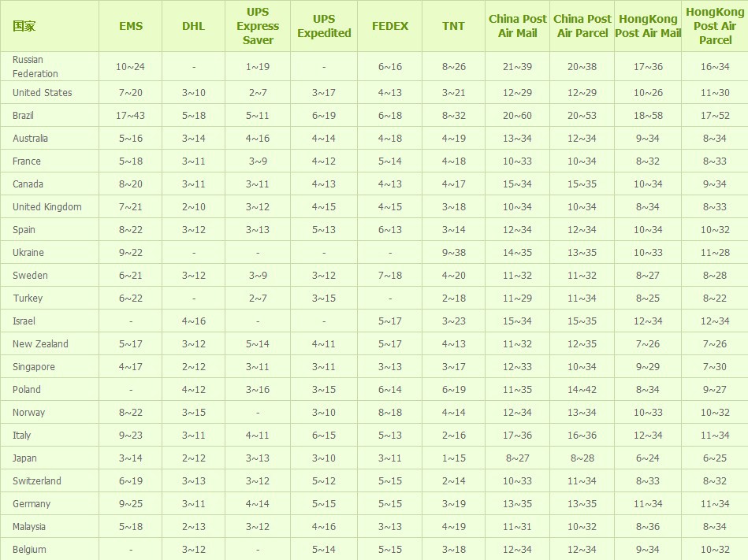Select Poland China Post Air Parcel 14~42

point(582,390)
